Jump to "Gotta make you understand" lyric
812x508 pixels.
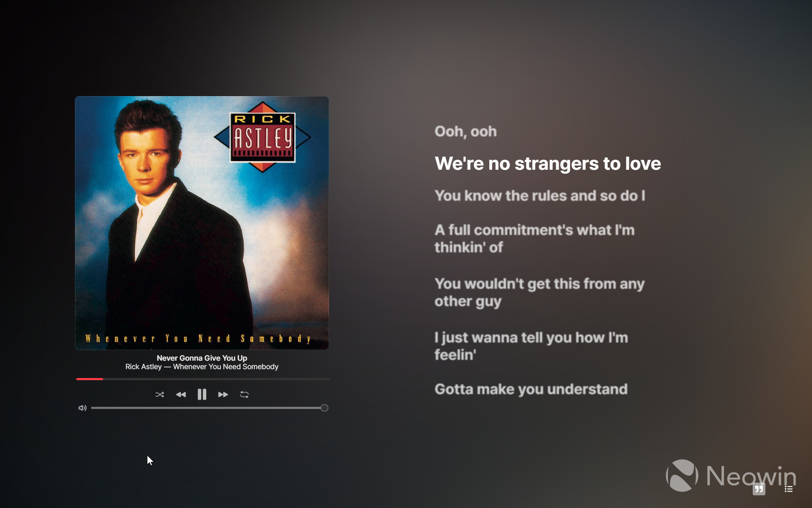point(531,389)
